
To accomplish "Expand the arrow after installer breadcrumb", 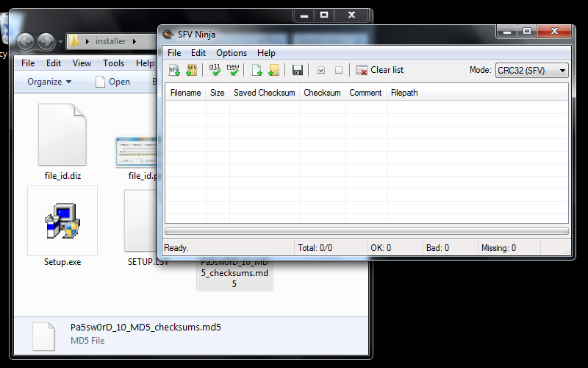I will tap(135, 41).
